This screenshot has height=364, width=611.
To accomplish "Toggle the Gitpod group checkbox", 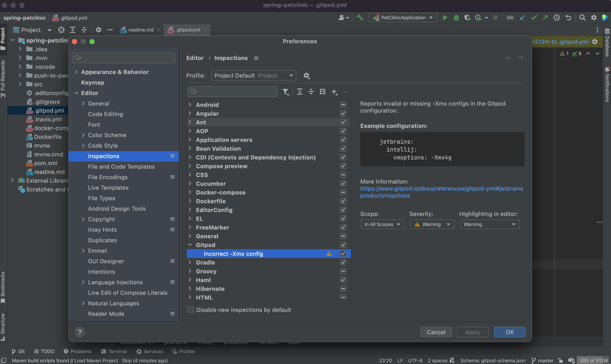I will point(343,245).
